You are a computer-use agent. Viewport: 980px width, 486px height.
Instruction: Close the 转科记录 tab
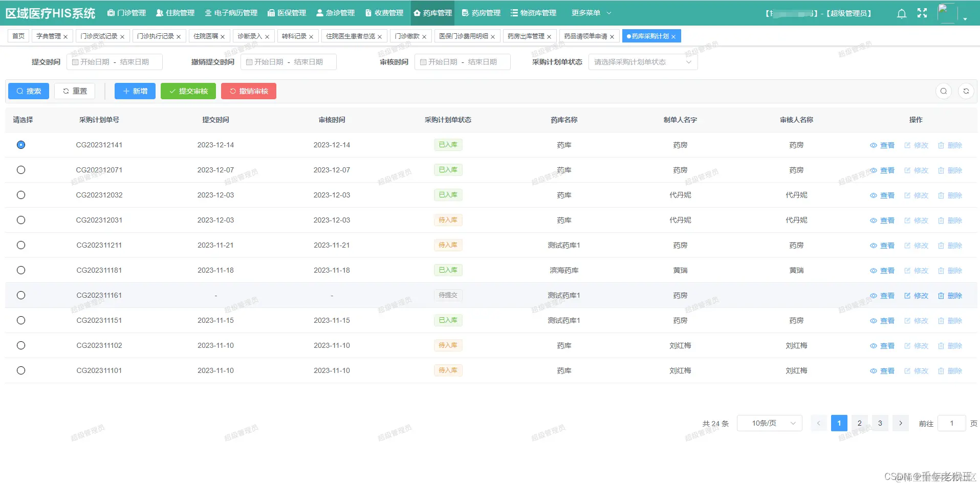coord(311,37)
